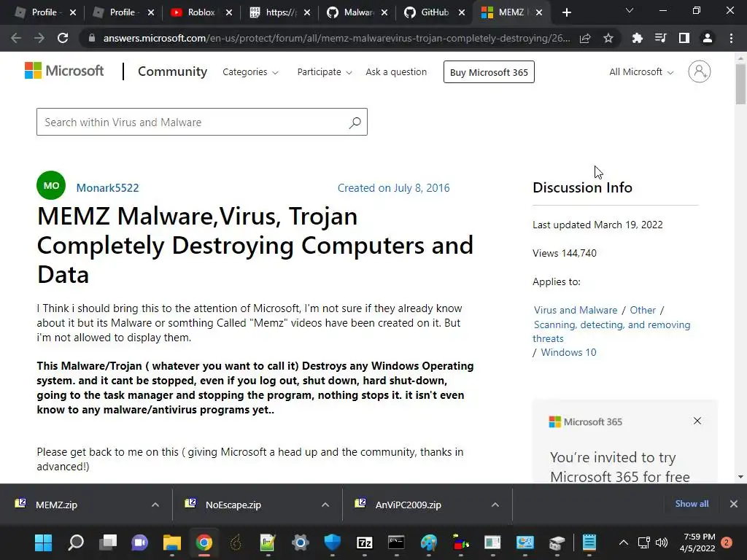This screenshot has height=560, width=747.
Task: Toggle the Chrome side panel icon
Action: pos(684,38)
